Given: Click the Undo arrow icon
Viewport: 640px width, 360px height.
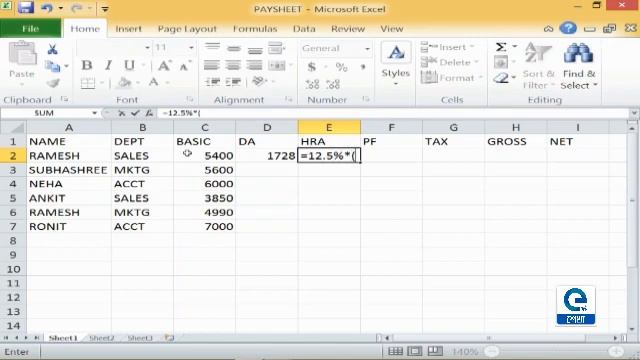Looking at the screenshot, I should pos(47,8).
